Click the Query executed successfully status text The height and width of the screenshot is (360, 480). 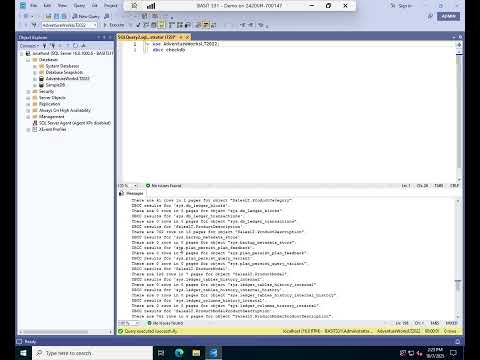pyautogui.click(x=151, y=331)
